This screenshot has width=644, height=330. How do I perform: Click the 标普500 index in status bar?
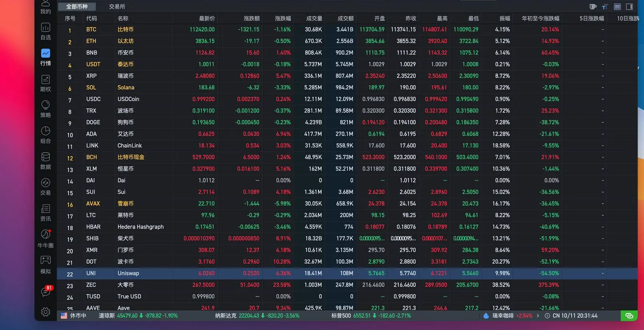[371, 316]
